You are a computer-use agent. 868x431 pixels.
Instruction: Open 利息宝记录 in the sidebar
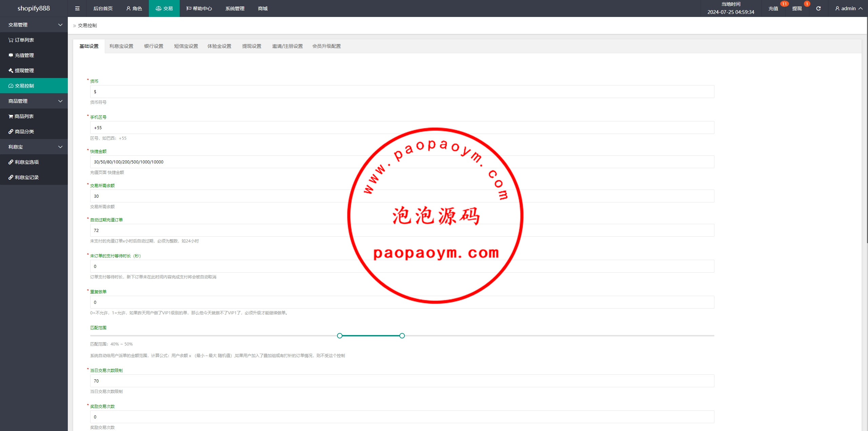coord(26,177)
